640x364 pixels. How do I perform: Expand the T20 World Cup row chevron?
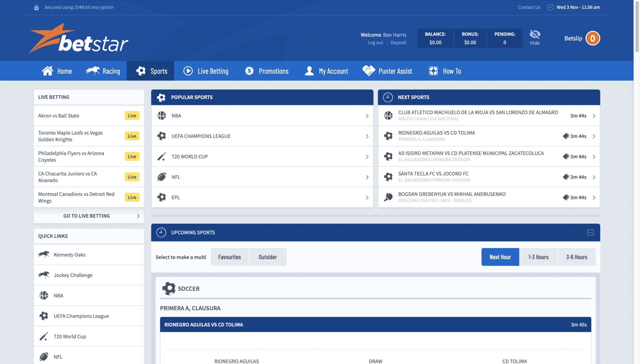tap(367, 157)
